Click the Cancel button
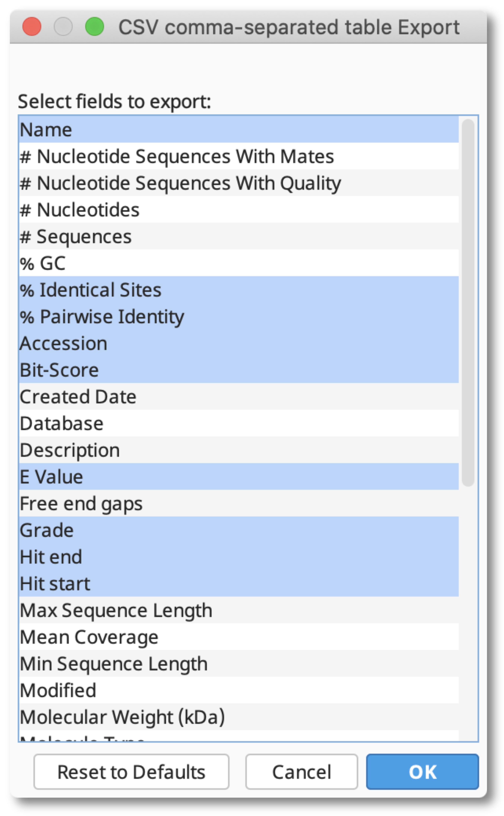This screenshot has width=504, height=816. [302, 772]
